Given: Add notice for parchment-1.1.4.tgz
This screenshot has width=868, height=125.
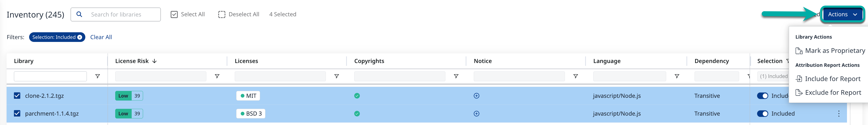Looking at the screenshot, I should 477,114.
